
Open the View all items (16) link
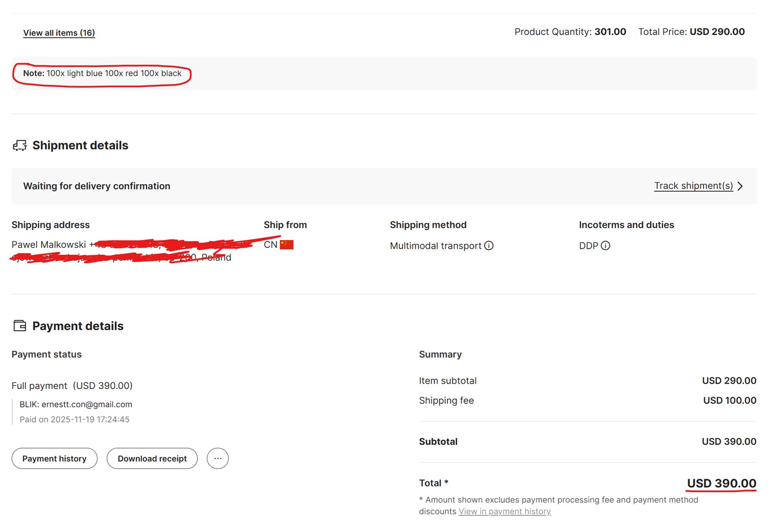click(59, 33)
